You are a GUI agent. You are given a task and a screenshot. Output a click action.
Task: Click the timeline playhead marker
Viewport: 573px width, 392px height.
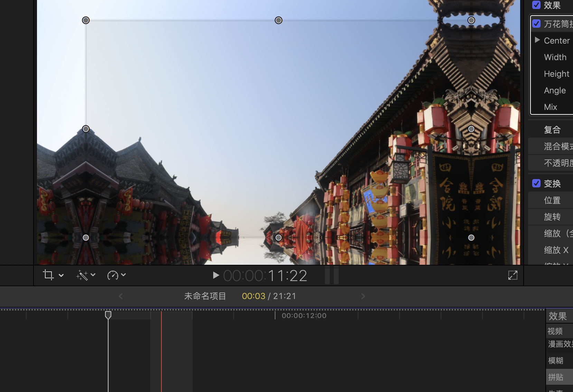pyautogui.click(x=108, y=315)
